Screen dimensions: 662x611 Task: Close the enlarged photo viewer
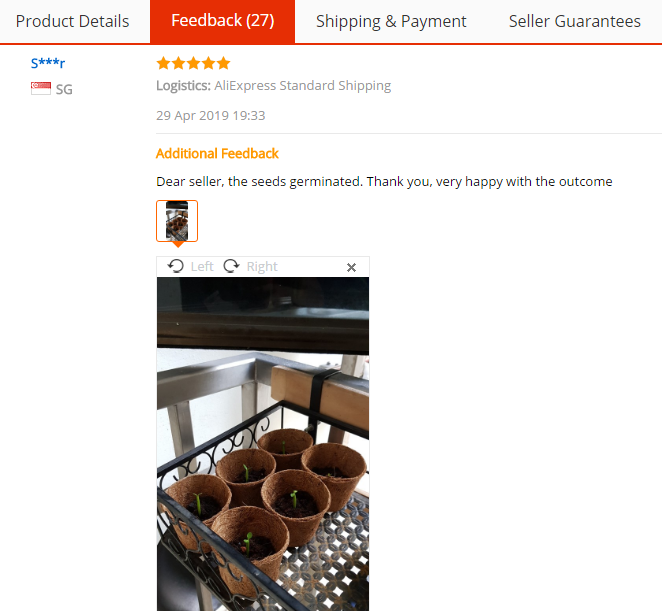(351, 267)
